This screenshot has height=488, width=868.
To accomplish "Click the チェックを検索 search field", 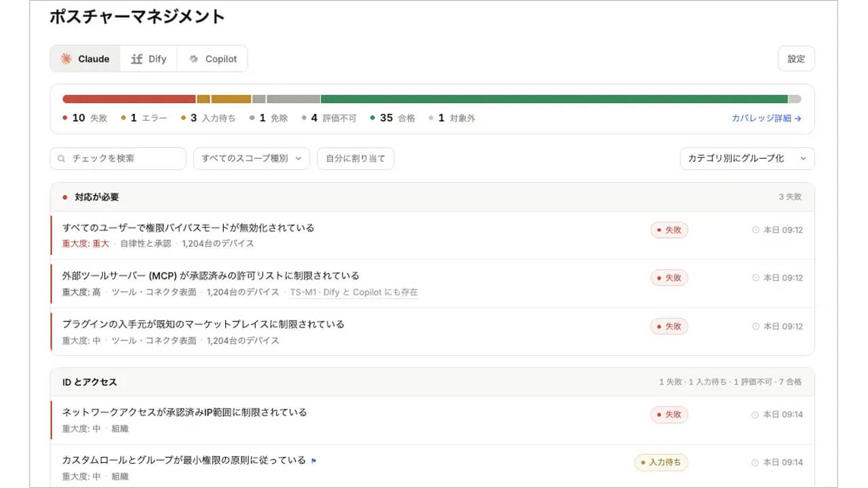I will (x=118, y=159).
